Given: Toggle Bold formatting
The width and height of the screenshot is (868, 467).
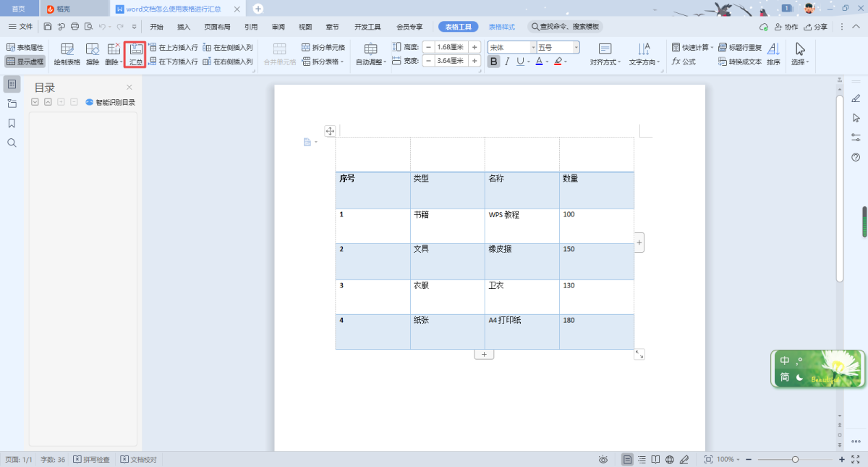Looking at the screenshot, I should [494, 62].
